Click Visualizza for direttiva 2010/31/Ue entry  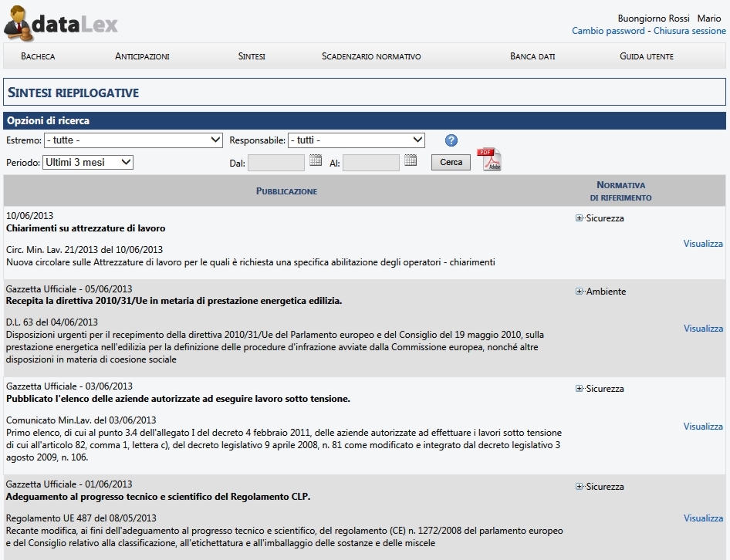coord(703,328)
